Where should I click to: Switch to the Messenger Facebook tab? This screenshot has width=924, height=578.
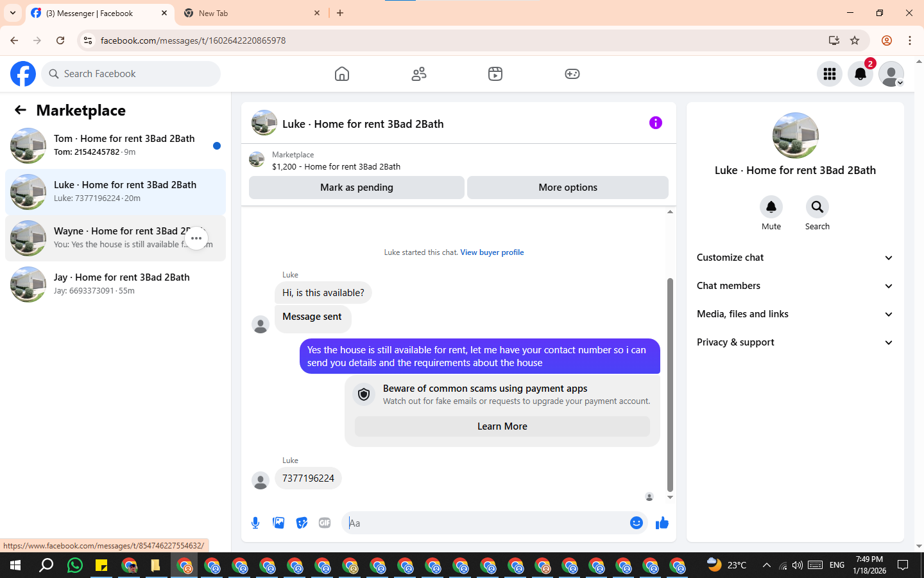point(99,13)
